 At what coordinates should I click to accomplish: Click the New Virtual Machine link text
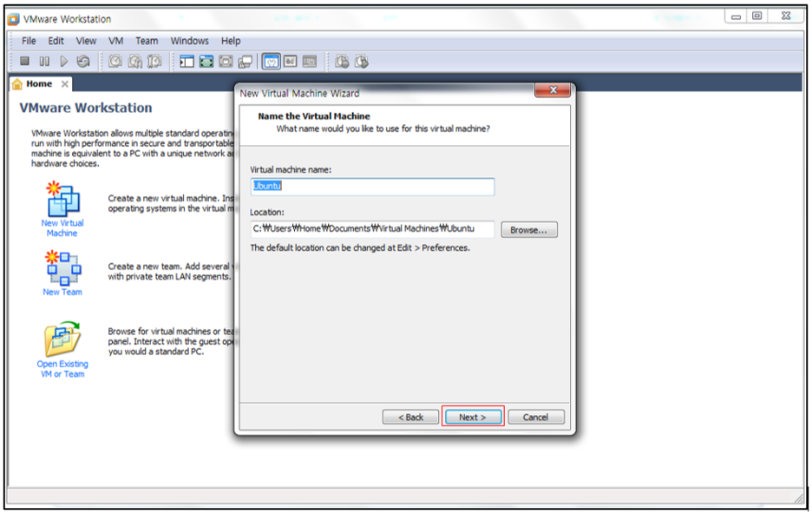pos(62,228)
